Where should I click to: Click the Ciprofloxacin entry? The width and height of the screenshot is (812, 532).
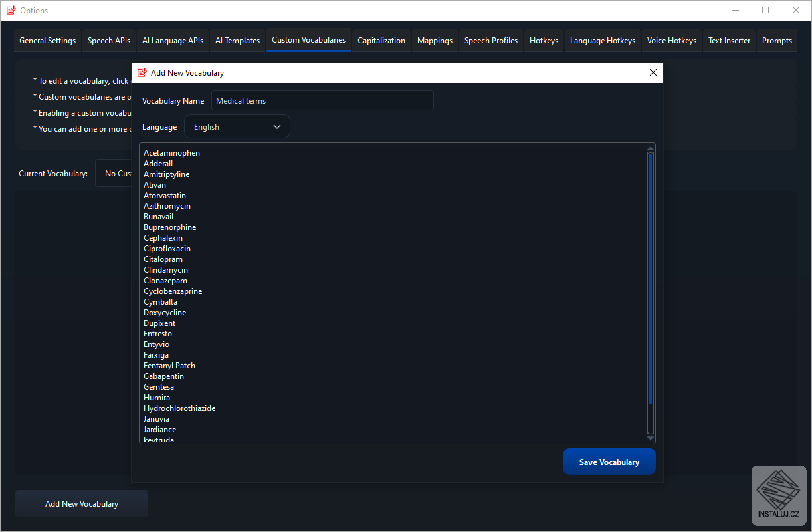(167, 249)
